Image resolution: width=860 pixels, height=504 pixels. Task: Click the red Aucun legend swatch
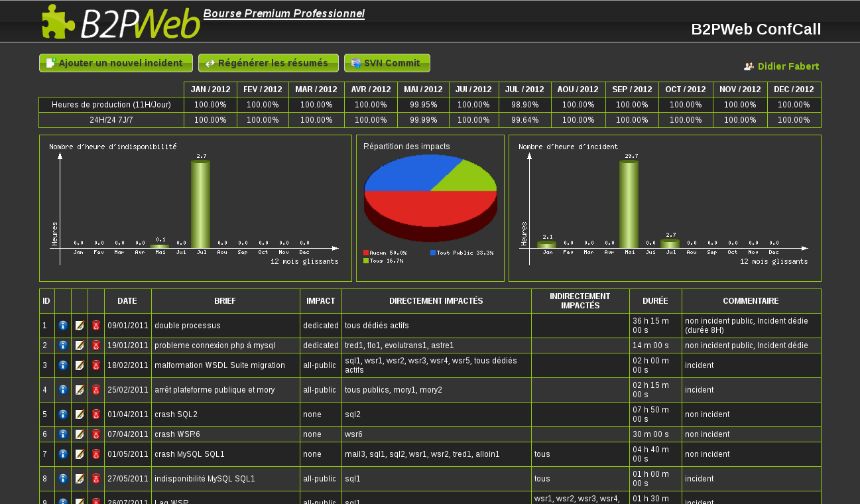[x=366, y=253]
